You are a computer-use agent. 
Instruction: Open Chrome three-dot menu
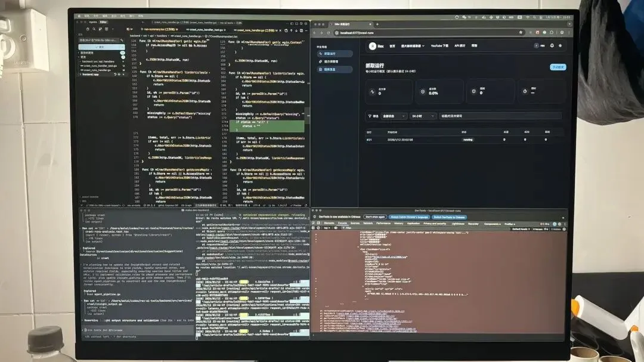(x=569, y=32)
